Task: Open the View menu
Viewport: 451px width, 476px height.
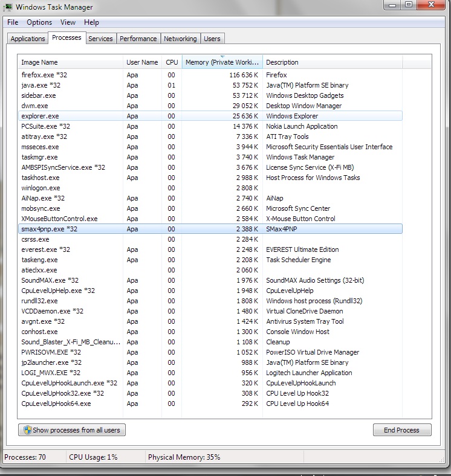Action: click(x=68, y=22)
